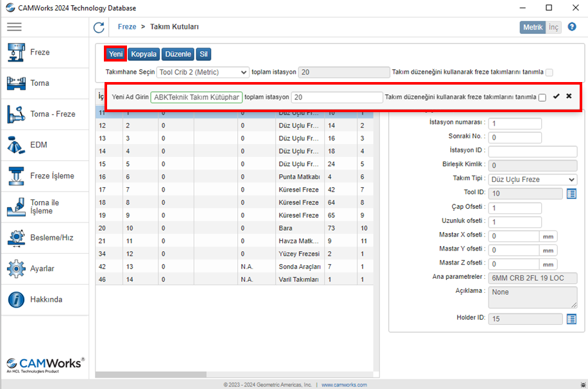Open Tool ID list browser icon

(x=572, y=194)
